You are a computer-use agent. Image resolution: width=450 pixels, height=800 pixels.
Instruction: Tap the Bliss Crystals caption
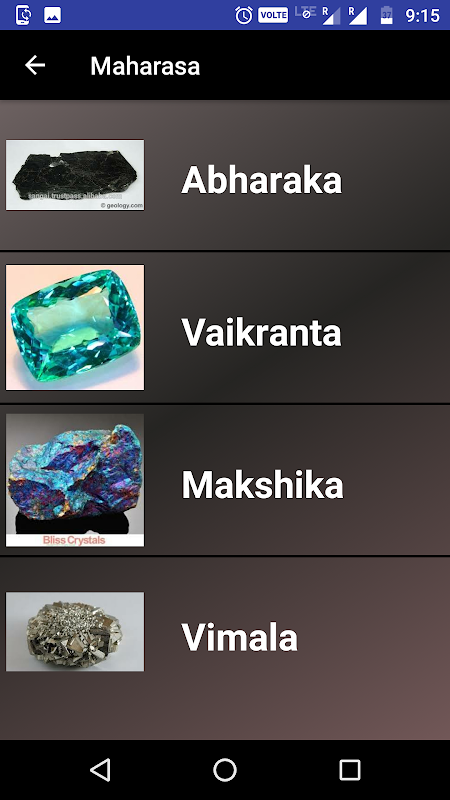(74, 540)
